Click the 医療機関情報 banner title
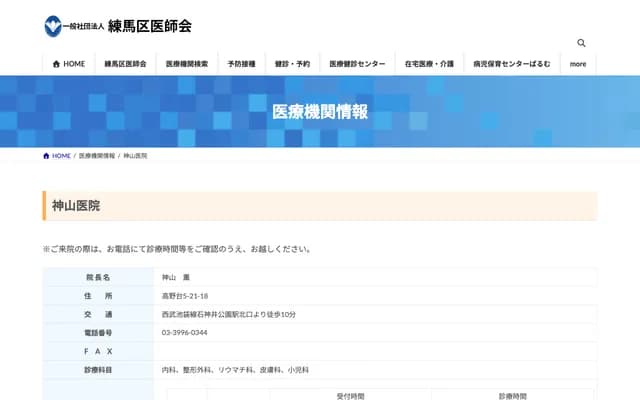The image size is (640, 400). tap(319, 111)
